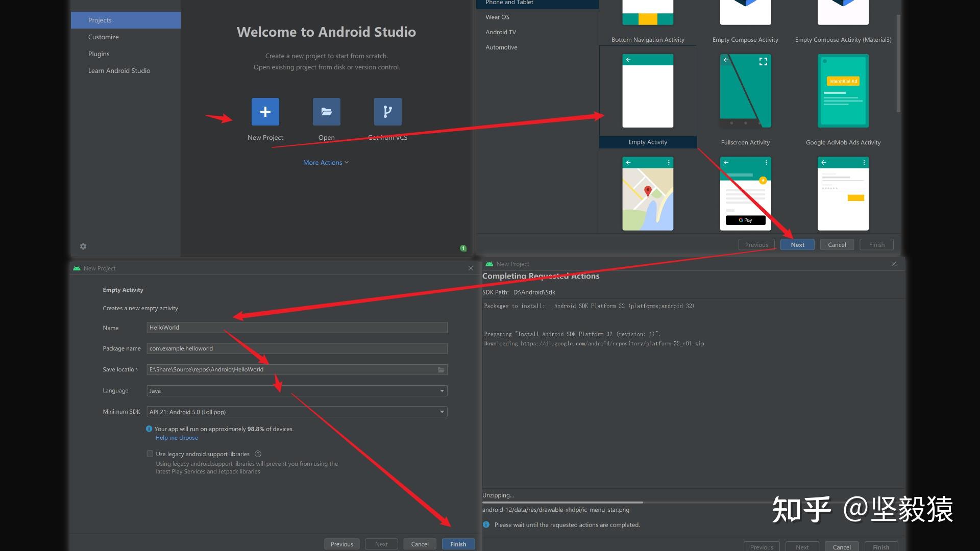Viewport: 980px width, 551px height.
Task: Click the green notification badge icon
Action: 463,248
